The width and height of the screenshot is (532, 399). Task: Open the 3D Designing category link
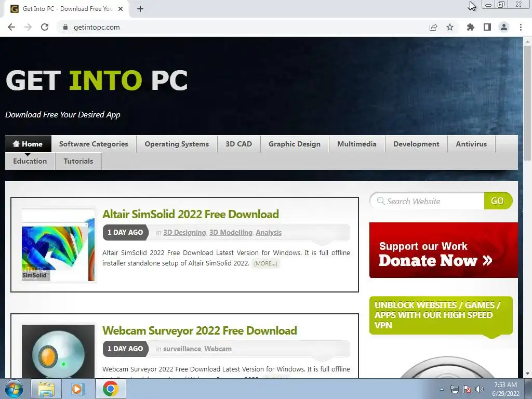(x=184, y=232)
